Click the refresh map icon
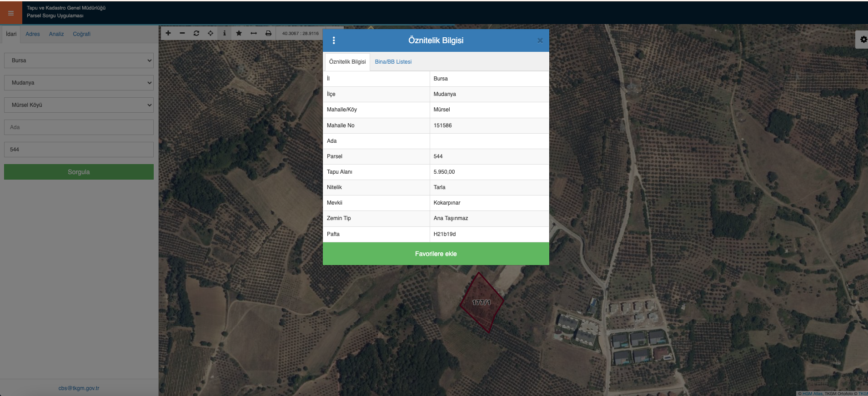The image size is (868, 396). tap(196, 33)
